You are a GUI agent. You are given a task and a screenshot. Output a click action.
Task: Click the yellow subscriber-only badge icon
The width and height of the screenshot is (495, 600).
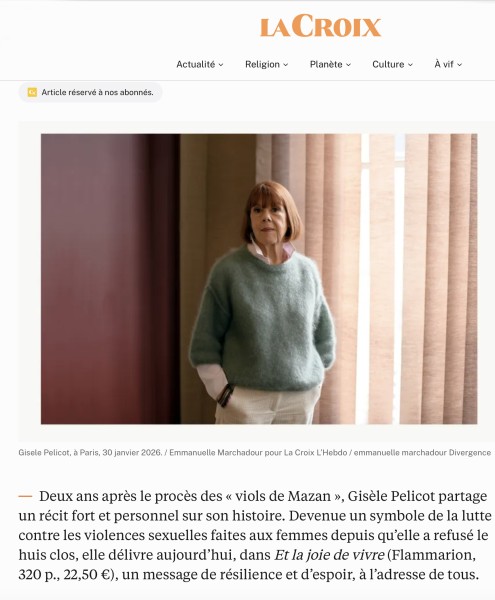click(32, 92)
